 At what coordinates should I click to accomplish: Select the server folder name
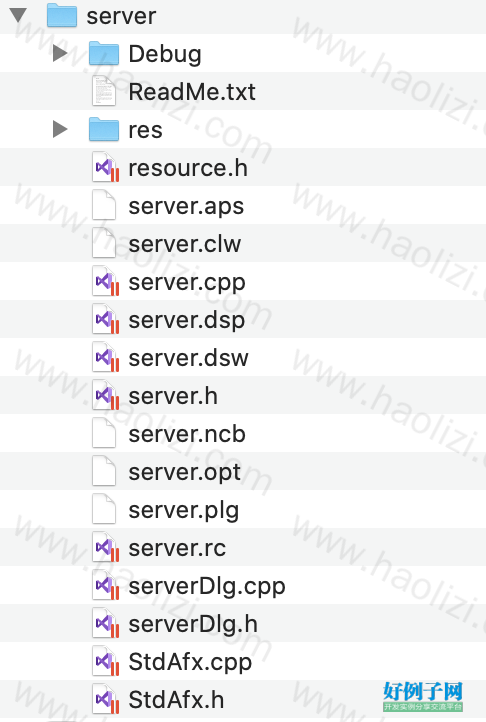coord(121,16)
